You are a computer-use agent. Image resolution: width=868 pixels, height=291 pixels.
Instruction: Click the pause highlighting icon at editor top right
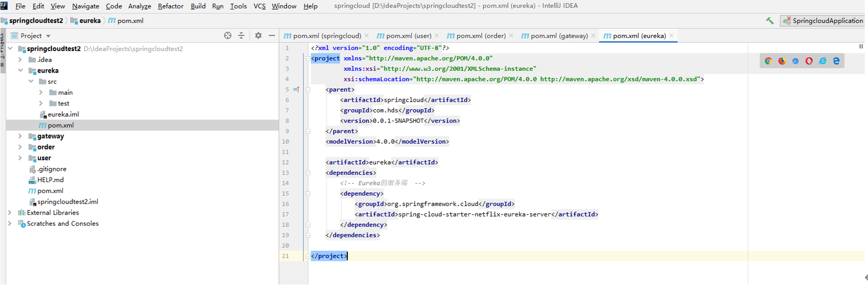(x=861, y=46)
